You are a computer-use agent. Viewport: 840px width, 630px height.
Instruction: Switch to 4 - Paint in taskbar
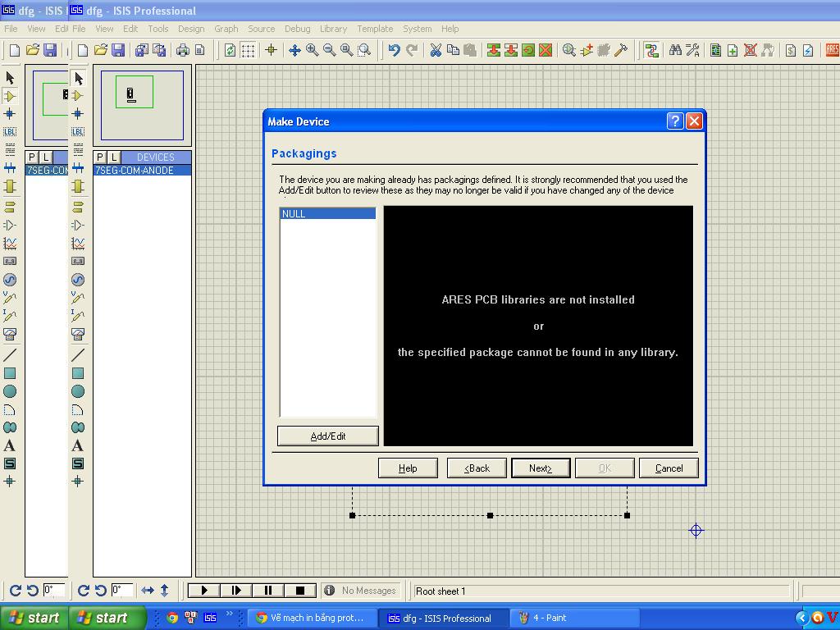(573, 618)
